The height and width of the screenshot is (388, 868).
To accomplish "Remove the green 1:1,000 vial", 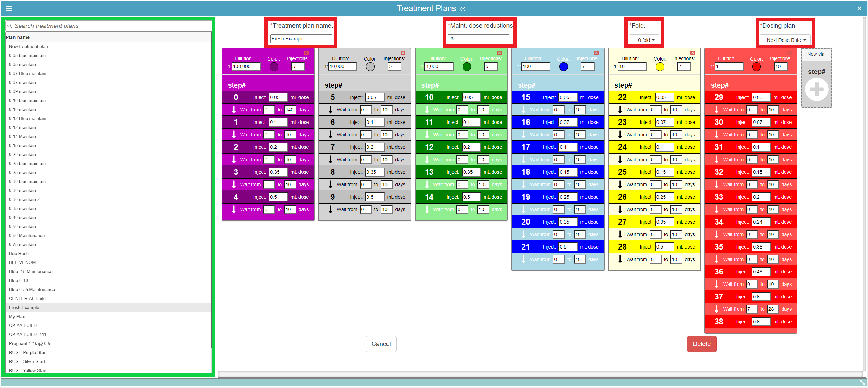I will (x=499, y=53).
